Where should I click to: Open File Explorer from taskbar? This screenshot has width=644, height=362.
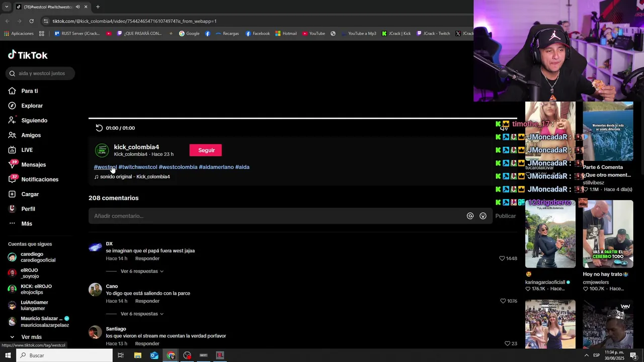pos(137,355)
